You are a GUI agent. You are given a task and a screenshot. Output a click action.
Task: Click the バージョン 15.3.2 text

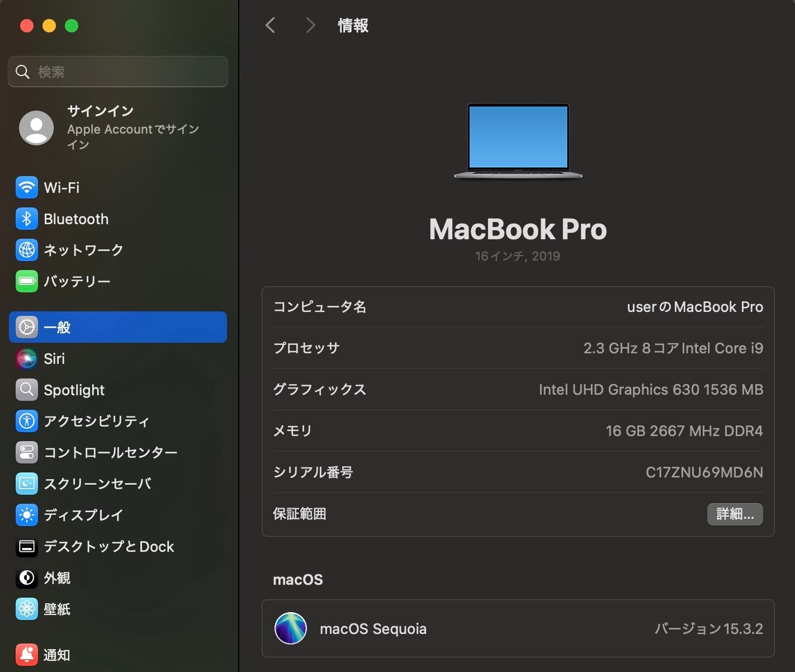point(709,629)
